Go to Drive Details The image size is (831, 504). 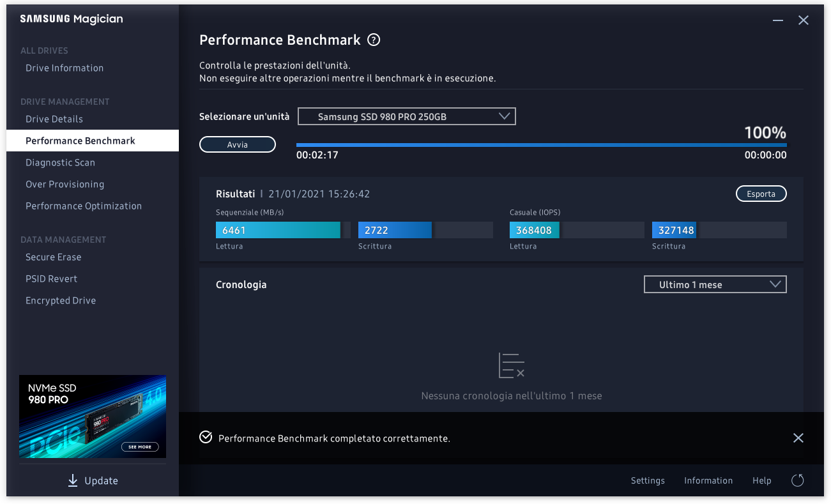[x=54, y=119]
